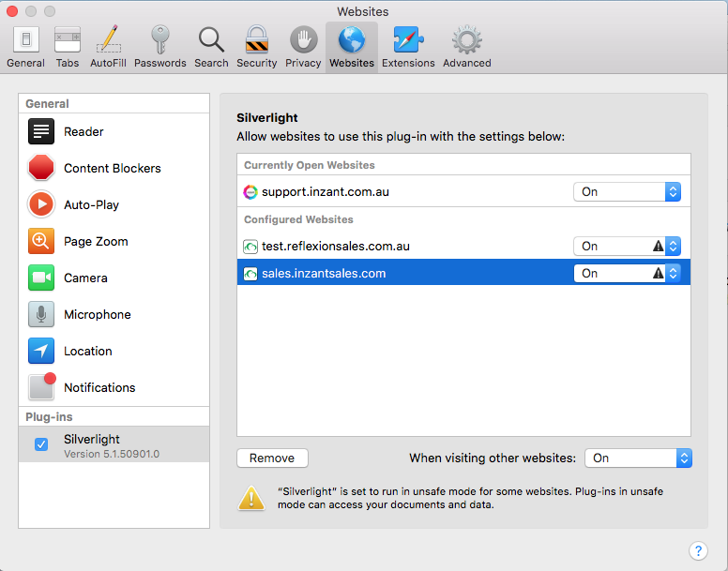Click unsafe warning triangle for test.reflexionsales.com.au
The height and width of the screenshot is (571, 728).
pos(658,246)
